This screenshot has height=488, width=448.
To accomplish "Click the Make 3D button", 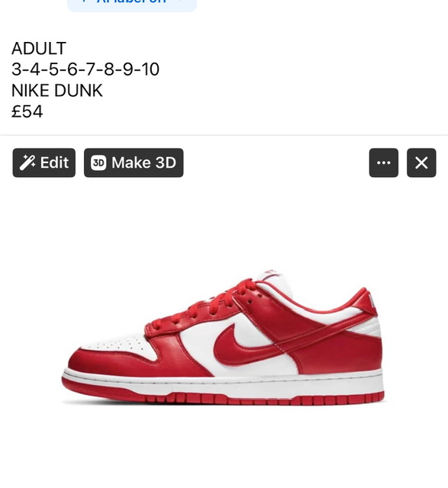I will (134, 162).
